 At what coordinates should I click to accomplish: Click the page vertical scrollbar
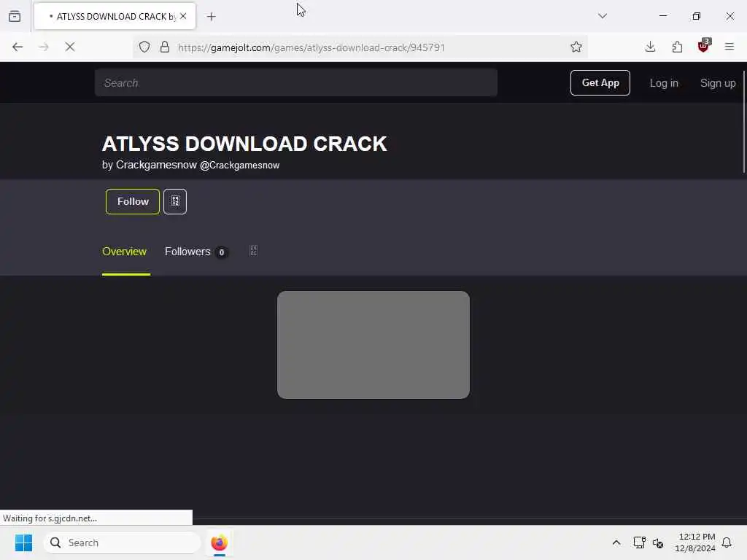[x=743, y=122]
